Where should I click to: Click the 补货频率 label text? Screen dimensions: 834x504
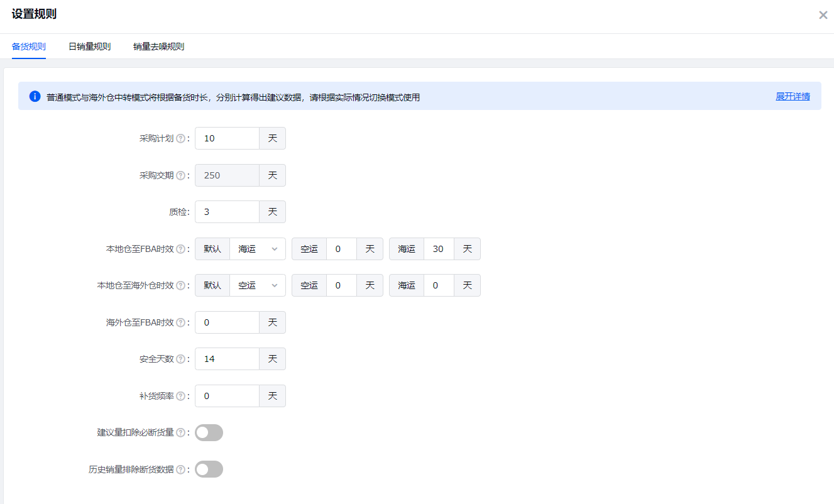pos(156,396)
